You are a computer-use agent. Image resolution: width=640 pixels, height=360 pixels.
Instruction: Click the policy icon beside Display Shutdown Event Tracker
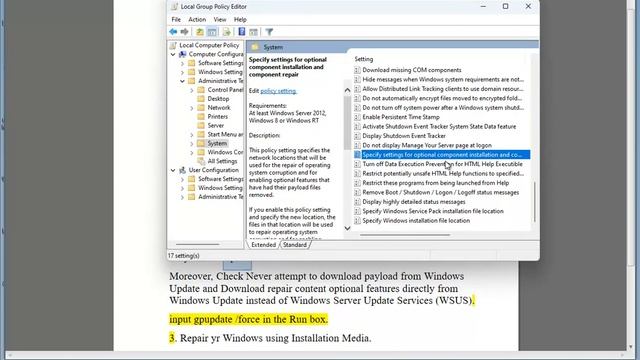click(357, 136)
